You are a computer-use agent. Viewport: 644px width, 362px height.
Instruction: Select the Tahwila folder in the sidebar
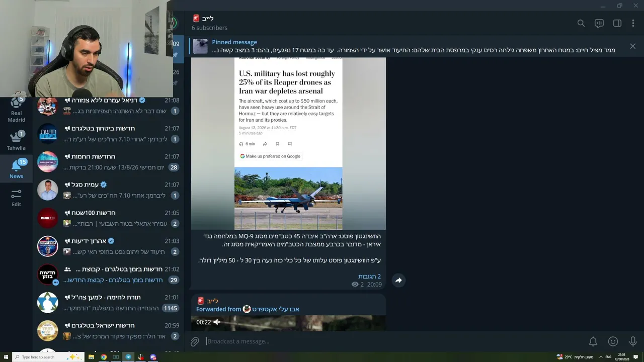(x=16, y=140)
